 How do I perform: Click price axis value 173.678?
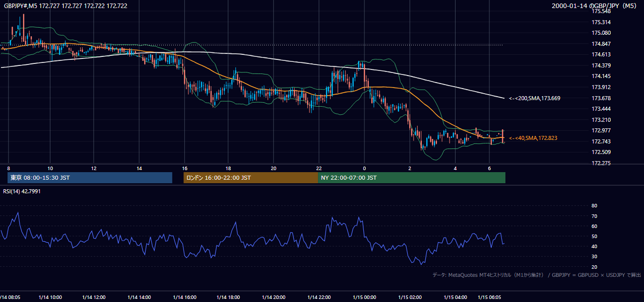tap(601, 98)
